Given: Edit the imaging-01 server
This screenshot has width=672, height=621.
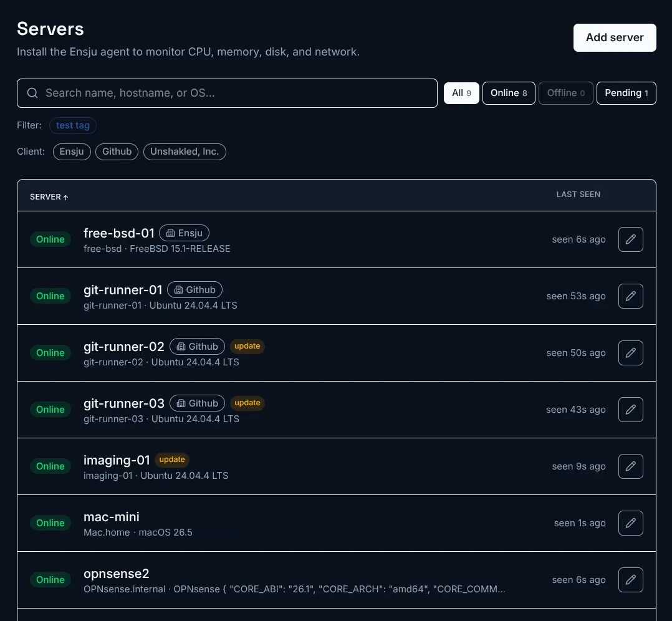Looking at the screenshot, I should (x=630, y=466).
